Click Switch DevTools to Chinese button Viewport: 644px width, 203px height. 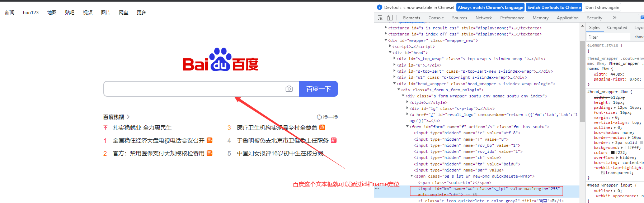pyautogui.click(x=554, y=7)
